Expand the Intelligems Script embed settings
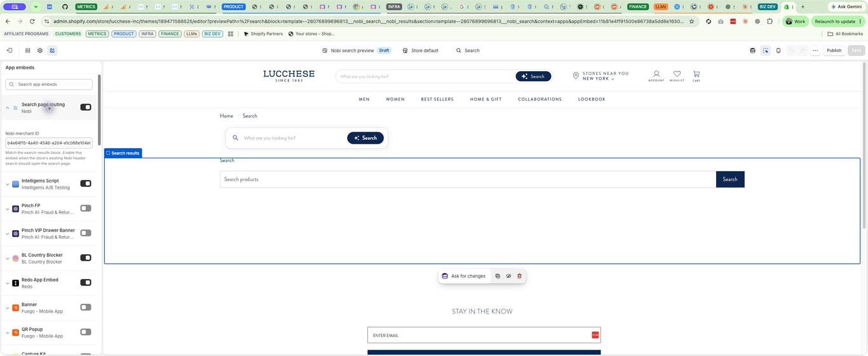The image size is (868, 356). pos(8,184)
